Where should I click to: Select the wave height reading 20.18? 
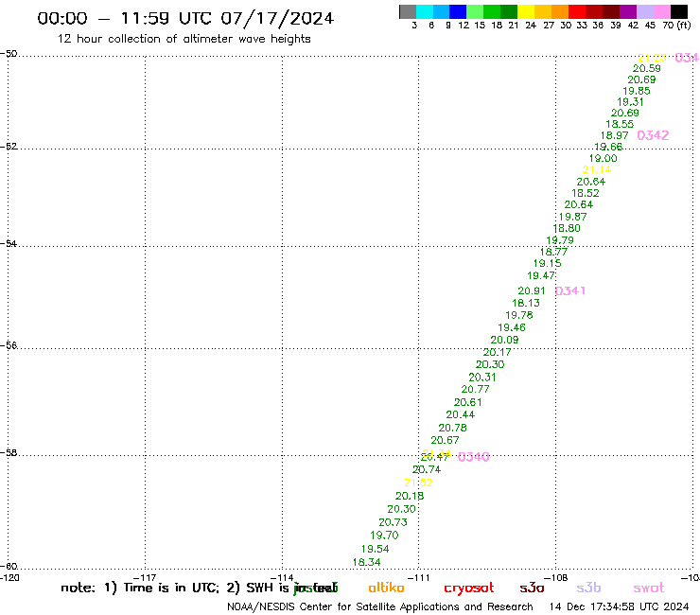410,496
